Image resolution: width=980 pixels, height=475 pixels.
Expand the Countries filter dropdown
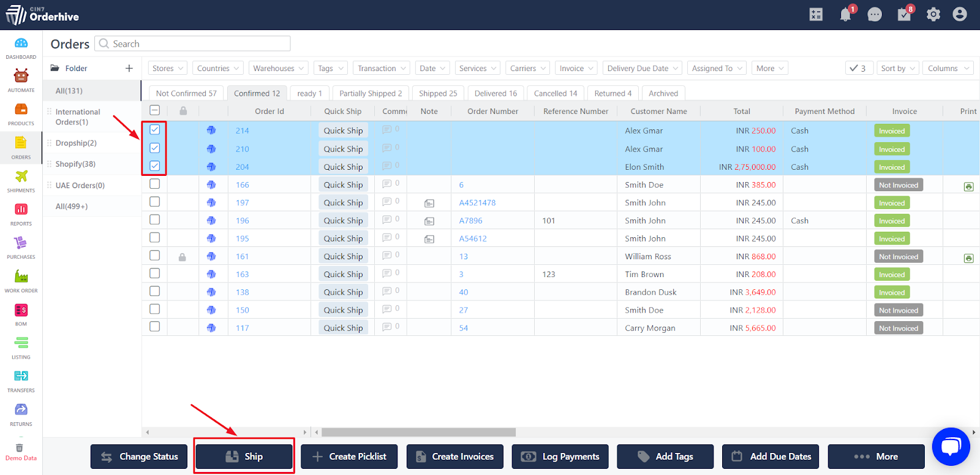[x=218, y=68]
